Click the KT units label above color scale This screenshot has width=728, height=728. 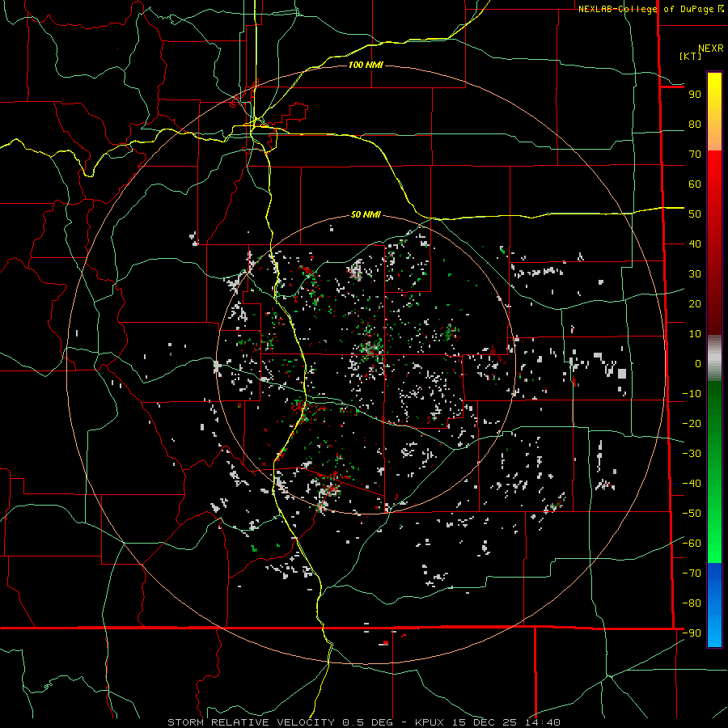690,56
